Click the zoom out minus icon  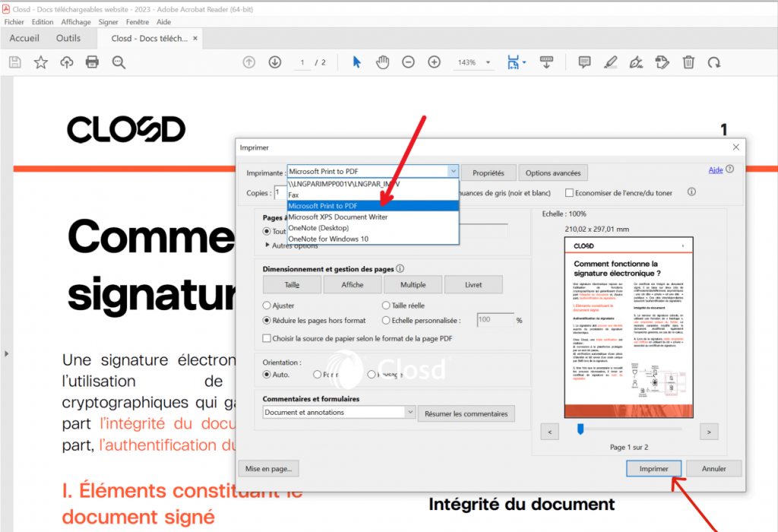coord(408,62)
